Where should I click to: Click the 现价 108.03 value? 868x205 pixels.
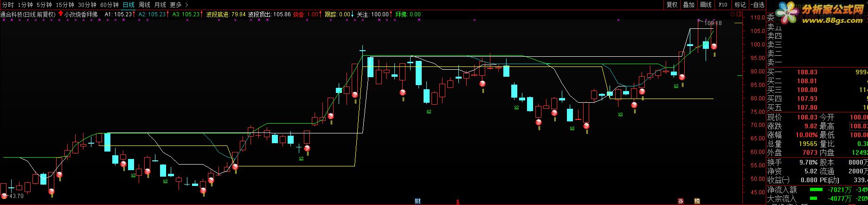click(808, 118)
